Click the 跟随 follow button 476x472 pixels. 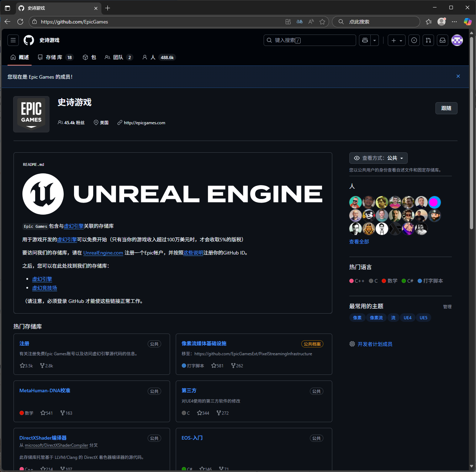(446, 108)
